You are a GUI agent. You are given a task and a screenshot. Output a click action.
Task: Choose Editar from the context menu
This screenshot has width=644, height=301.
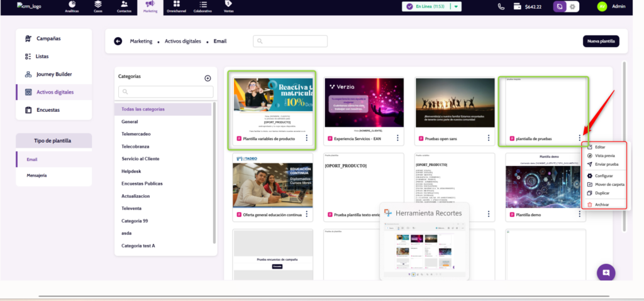pos(600,146)
